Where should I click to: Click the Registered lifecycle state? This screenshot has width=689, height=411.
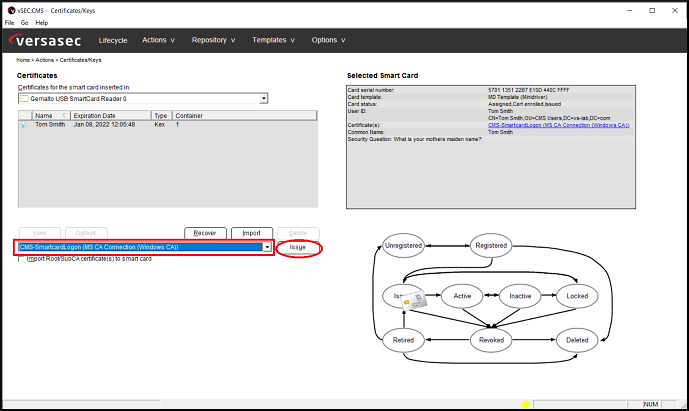pyautogui.click(x=491, y=246)
